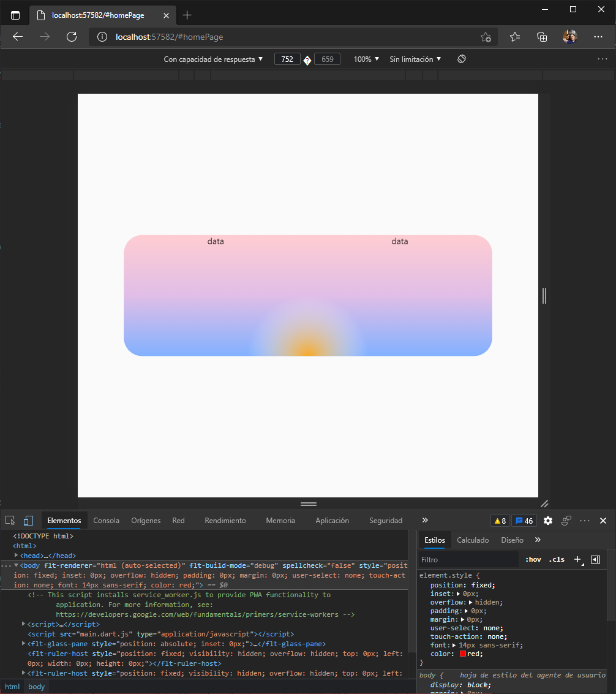The height and width of the screenshot is (694, 616).
Task: Toggle the .cls class editor
Action: 557,559
